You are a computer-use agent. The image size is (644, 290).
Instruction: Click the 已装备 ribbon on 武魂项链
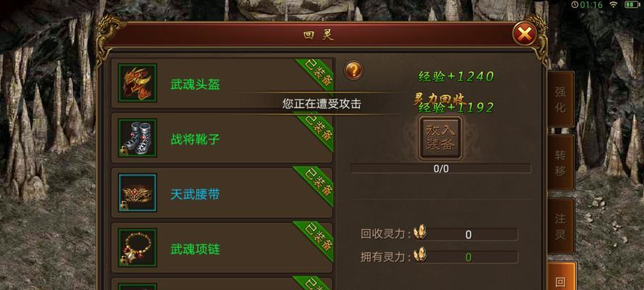[x=314, y=239]
